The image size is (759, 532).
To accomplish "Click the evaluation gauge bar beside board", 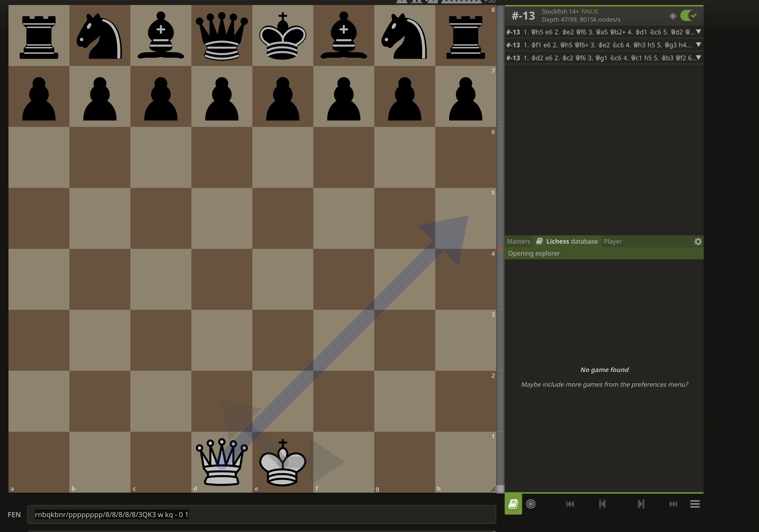I will point(500,249).
